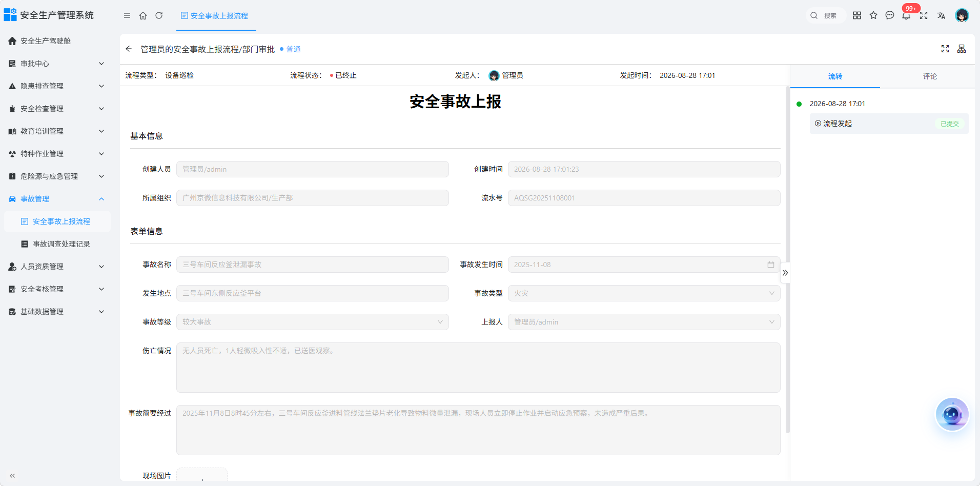Switch to the 评论 tab
This screenshot has height=486, width=980.
930,76
